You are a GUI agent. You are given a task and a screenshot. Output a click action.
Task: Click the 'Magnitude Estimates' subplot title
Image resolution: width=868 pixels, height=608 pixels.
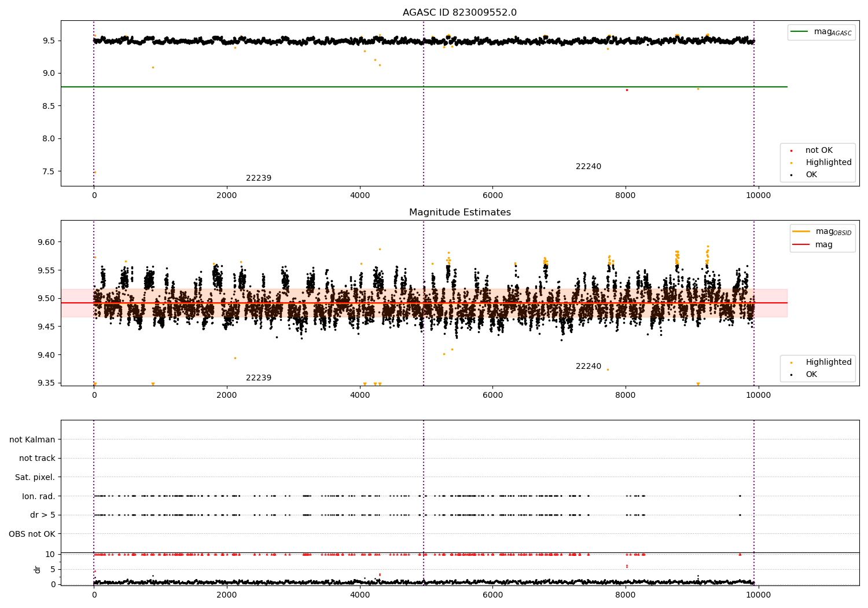click(459, 213)
